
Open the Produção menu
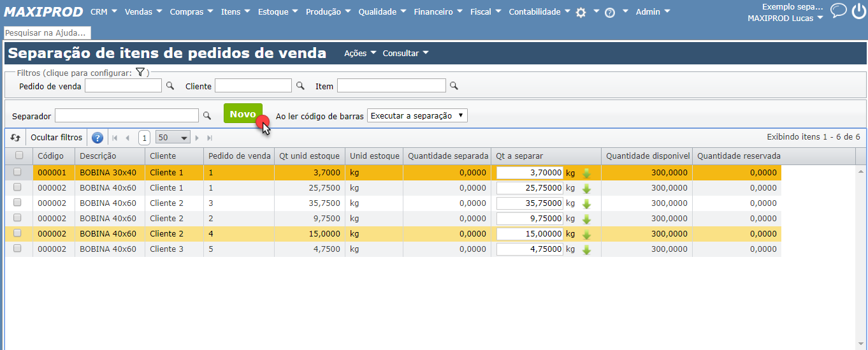click(x=329, y=11)
